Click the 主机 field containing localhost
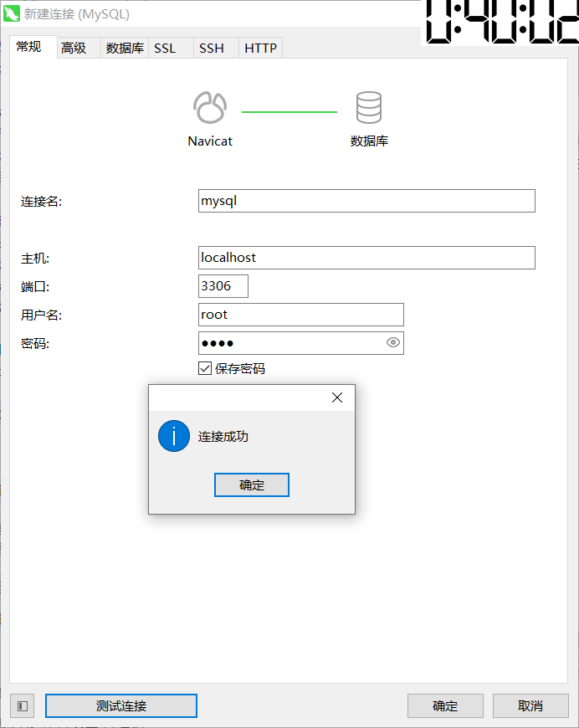Screen dimensions: 579x728 pos(366,258)
